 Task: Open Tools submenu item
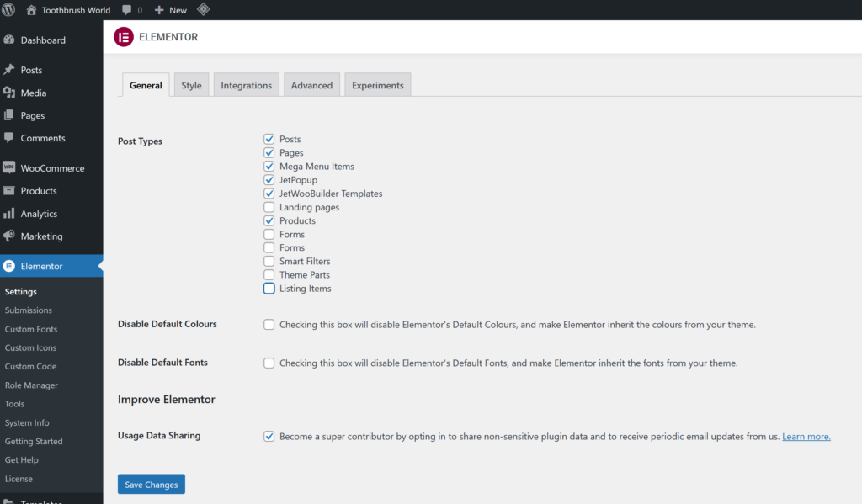tap(15, 403)
